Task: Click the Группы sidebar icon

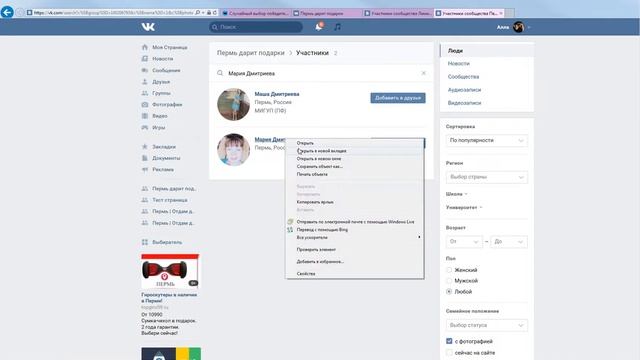Action: pos(144,93)
